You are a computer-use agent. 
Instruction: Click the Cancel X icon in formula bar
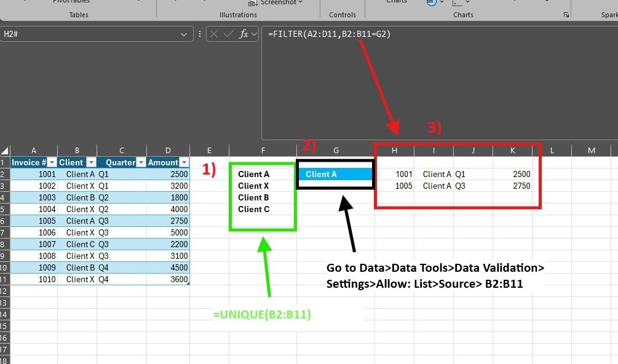click(215, 34)
